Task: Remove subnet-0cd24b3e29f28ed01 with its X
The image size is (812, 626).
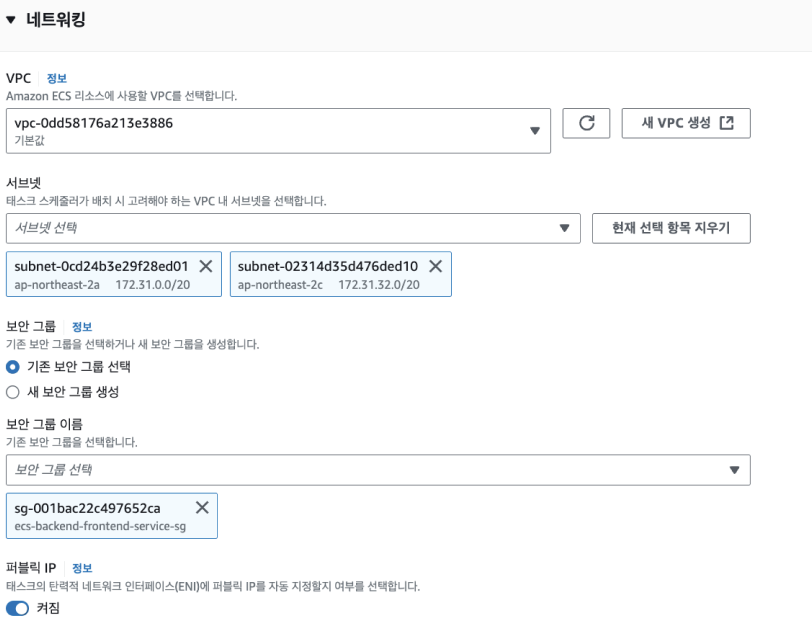Action: click(206, 266)
